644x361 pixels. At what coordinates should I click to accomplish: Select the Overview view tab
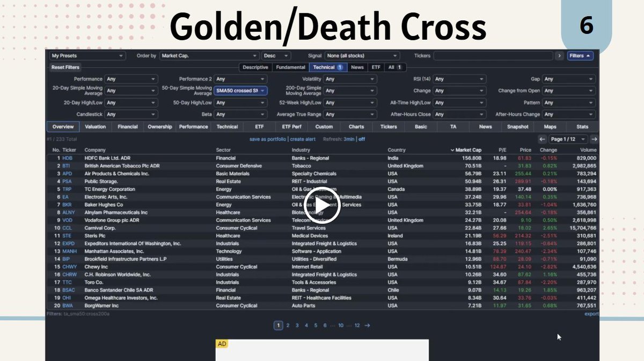tap(63, 127)
